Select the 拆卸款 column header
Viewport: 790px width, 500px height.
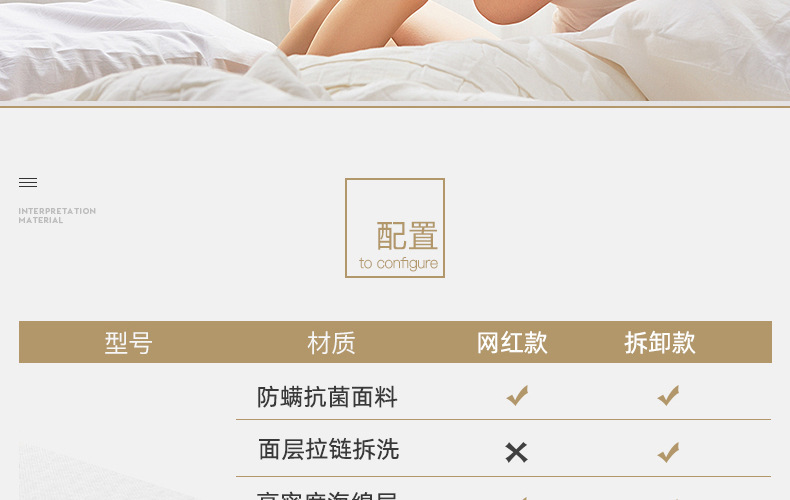click(660, 343)
